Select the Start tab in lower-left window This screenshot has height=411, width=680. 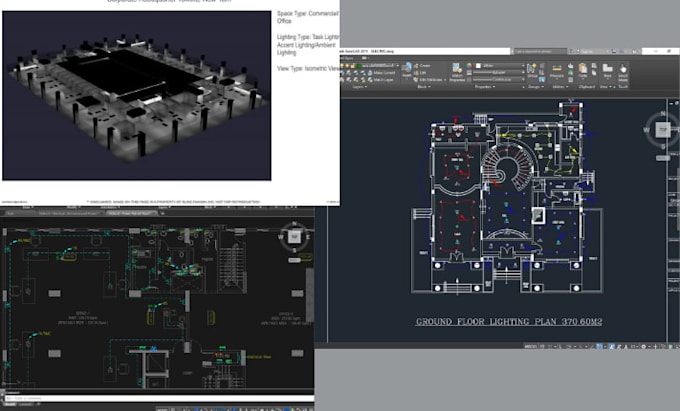click(x=19, y=213)
